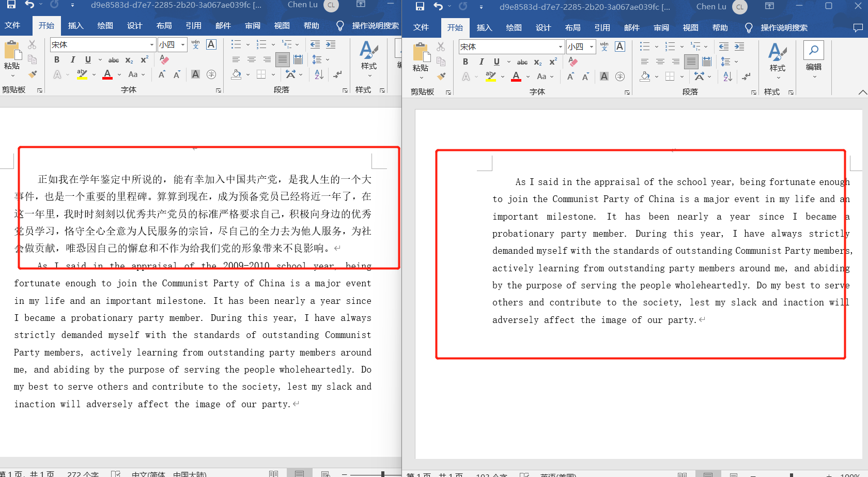Apply character border in the right window
This screenshot has height=477, width=868.
tap(620, 47)
